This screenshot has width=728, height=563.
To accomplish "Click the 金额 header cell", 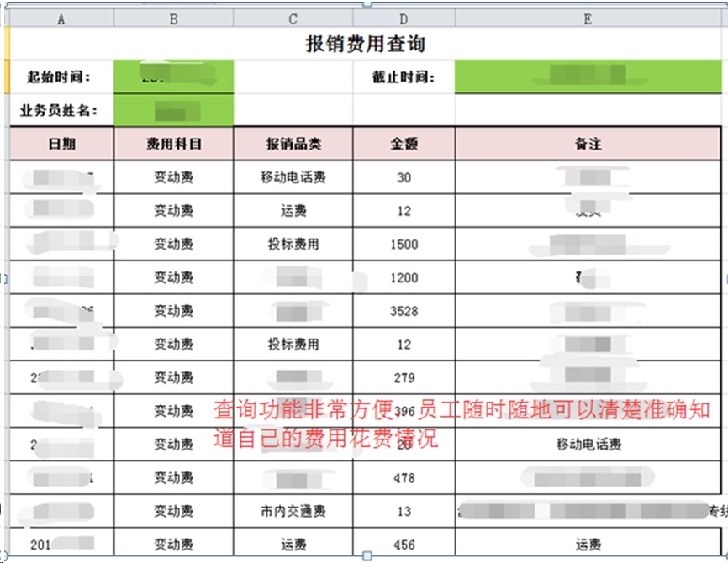I will click(x=404, y=144).
